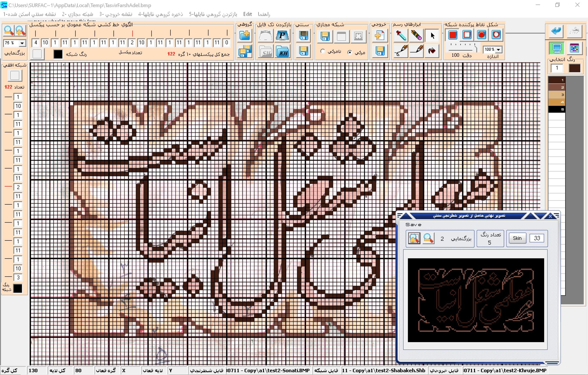Click the Skin button in preview window
This screenshot has height=375, width=588.
click(517, 238)
